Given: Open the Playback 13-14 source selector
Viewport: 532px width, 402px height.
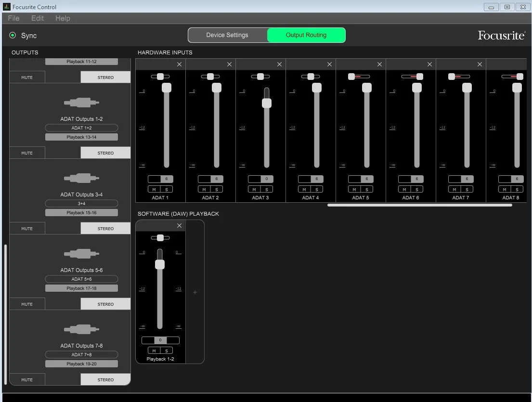Looking at the screenshot, I should (x=81, y=137).
